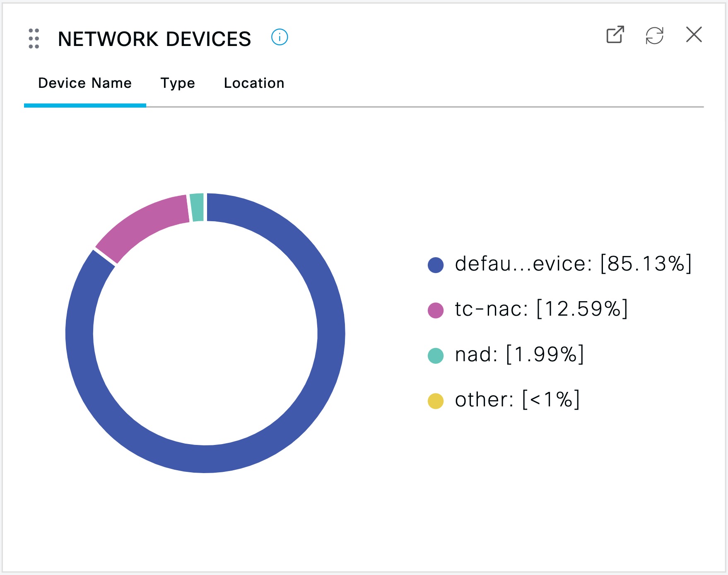Click the tc-nac 12.59% legend label
The height and width of the screenshot is (575, 728).
pyautogui.click(x=541, y=309)
